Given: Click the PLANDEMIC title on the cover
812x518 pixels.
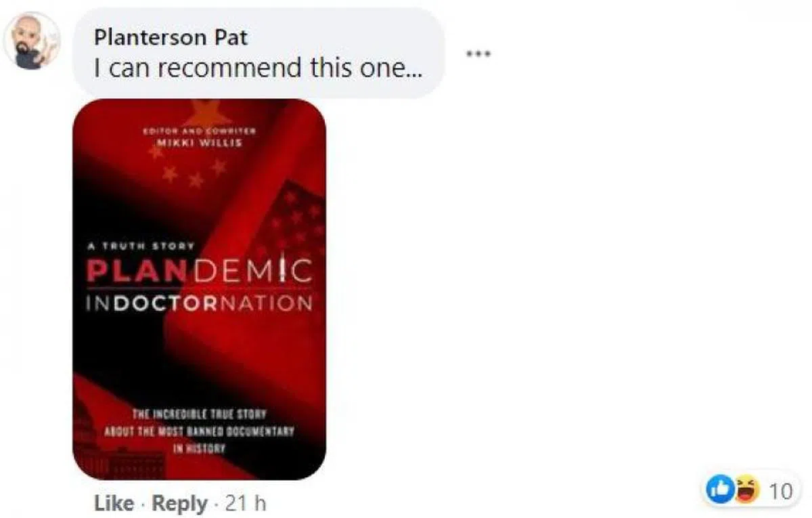Looking at the screenshot, I should 199,271.
